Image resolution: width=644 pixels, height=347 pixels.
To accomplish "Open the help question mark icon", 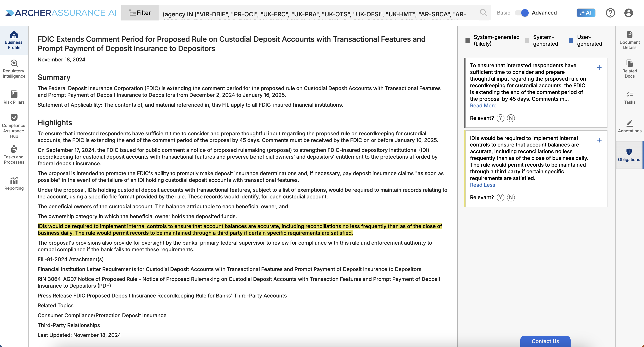I will (x=610, y=13).
